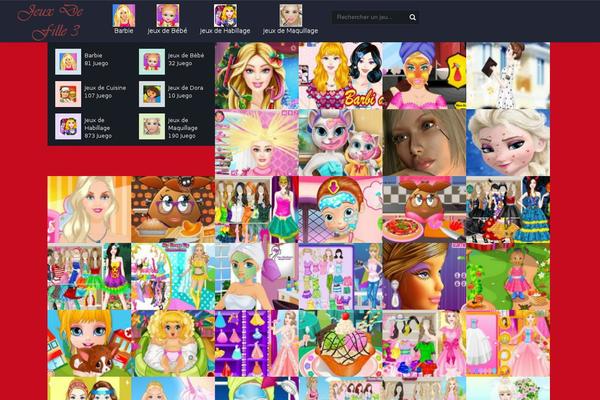600x400 pixels.
Task: Click the Jeux de Maquillage icon in the top navigation
Action: click(x=290, y=16)
